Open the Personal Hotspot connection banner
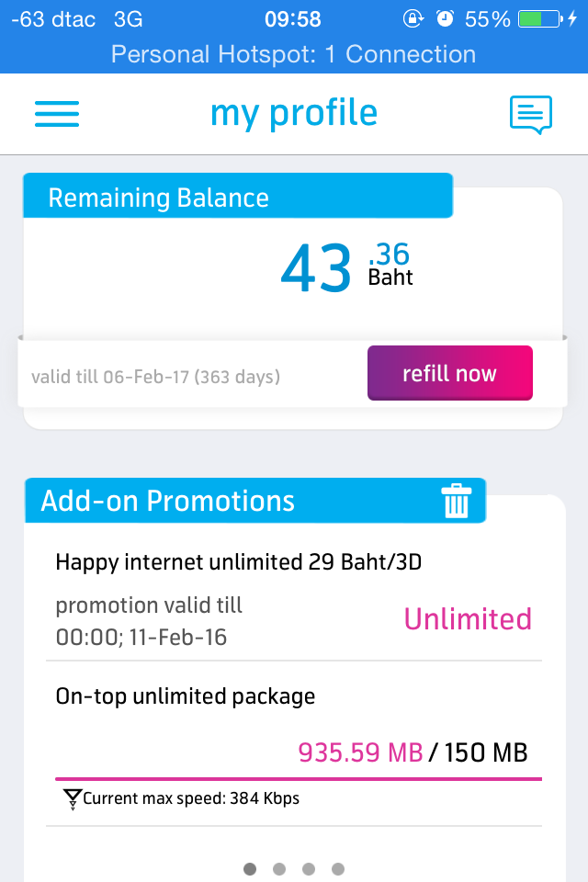588x882 pixels. click(294, 54)
